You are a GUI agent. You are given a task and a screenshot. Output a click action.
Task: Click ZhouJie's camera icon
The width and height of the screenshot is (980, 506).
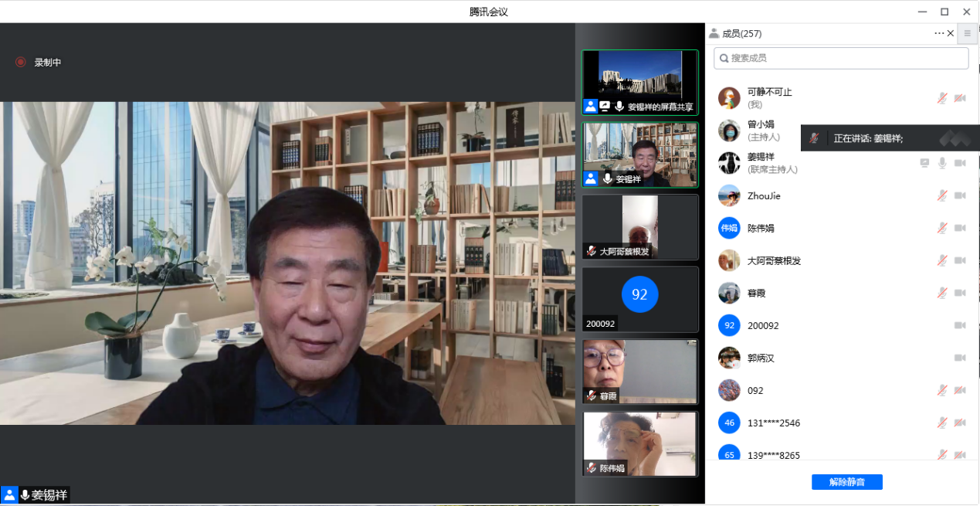point(960,195)
